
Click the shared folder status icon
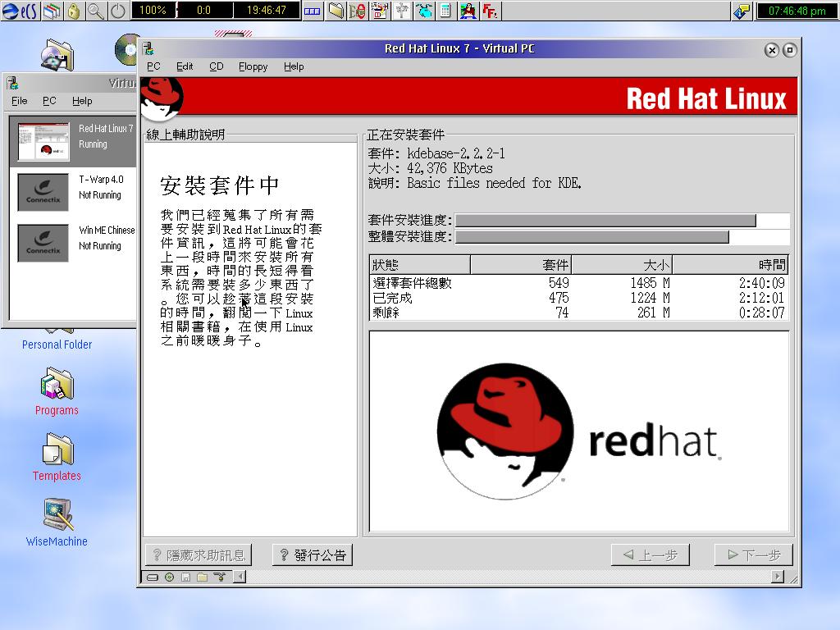[x=202, y=577]
